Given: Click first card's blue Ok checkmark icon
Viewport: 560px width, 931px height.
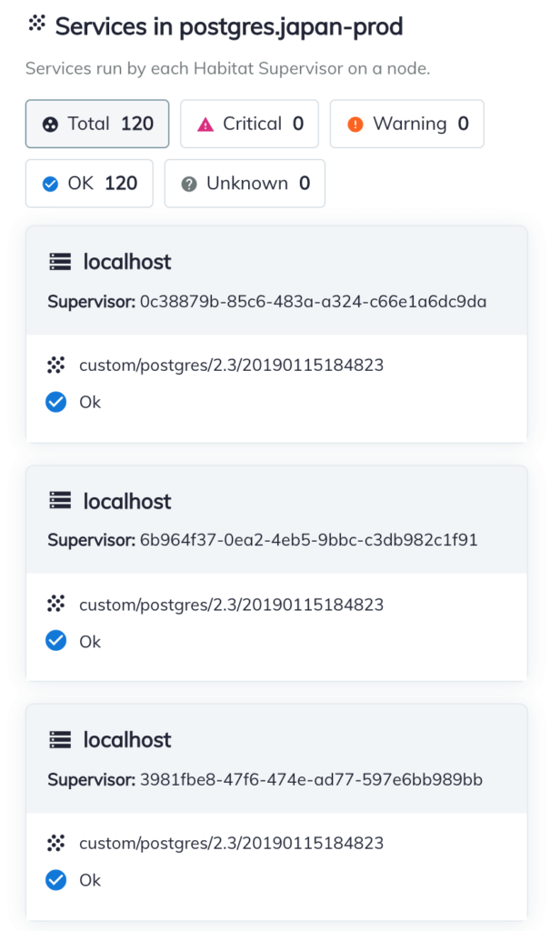Looking at the screenshot, I should pos(56,402).
